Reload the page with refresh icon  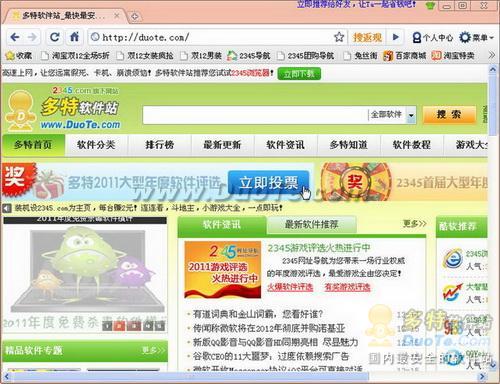[x=54, y=37]
